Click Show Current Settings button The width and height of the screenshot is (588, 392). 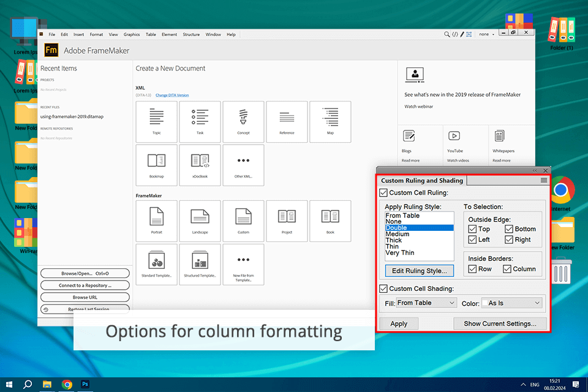click(500, 324)
